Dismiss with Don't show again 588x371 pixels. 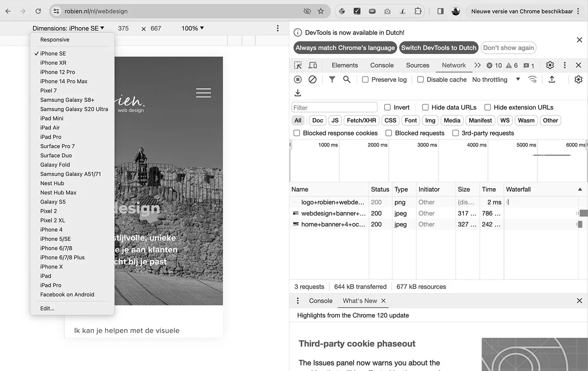click(508, 47)
